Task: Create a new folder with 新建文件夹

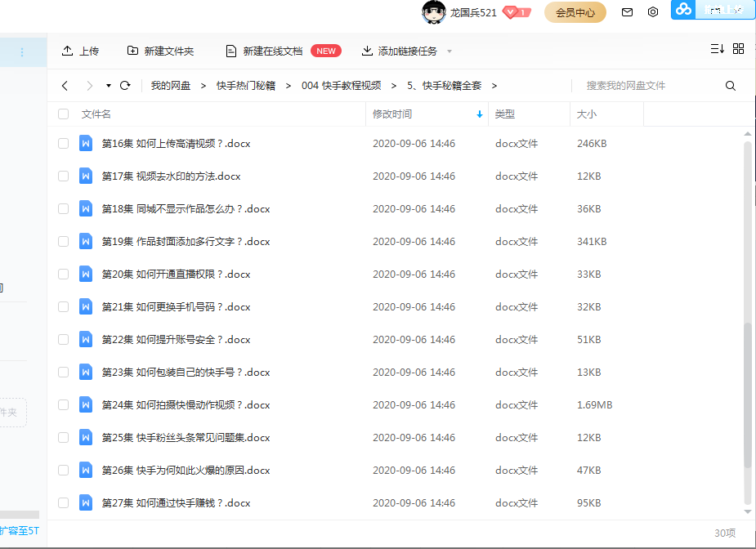Action: click(160, 51)
